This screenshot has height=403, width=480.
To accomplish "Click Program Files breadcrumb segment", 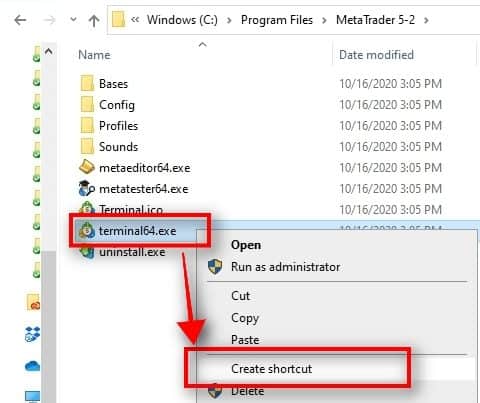I will [277, 20].
